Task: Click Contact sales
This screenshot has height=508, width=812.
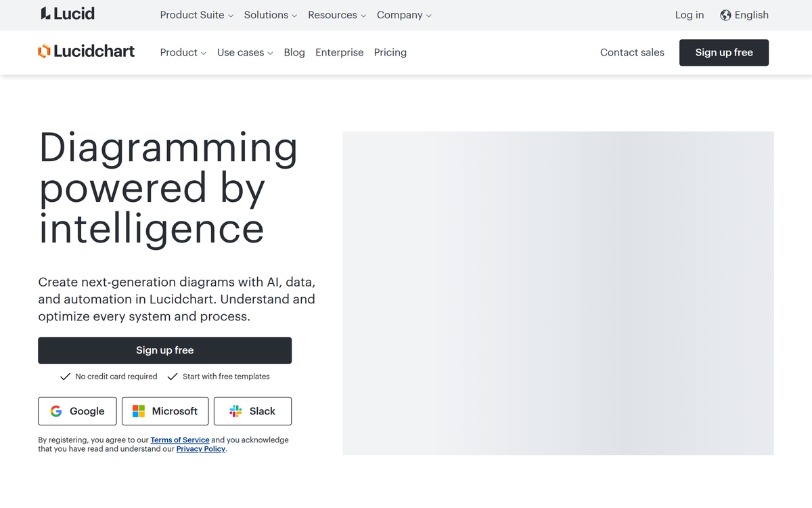Action: coord(632,52)
